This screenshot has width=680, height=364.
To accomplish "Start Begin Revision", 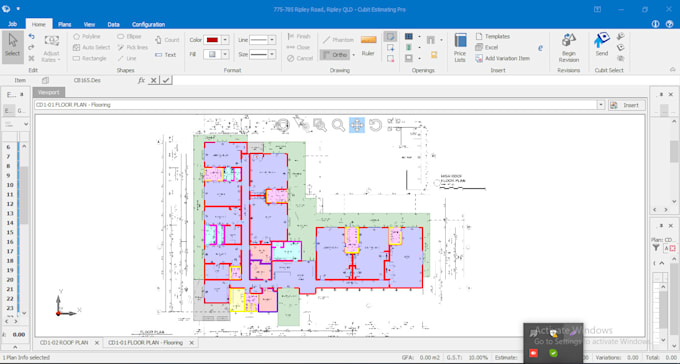I will [x=569, y=48].
